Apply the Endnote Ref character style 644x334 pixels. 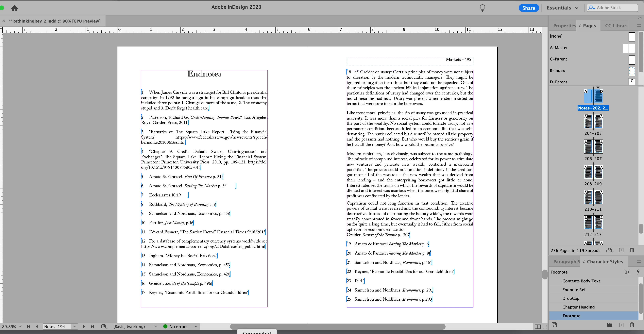pos(574,290)
